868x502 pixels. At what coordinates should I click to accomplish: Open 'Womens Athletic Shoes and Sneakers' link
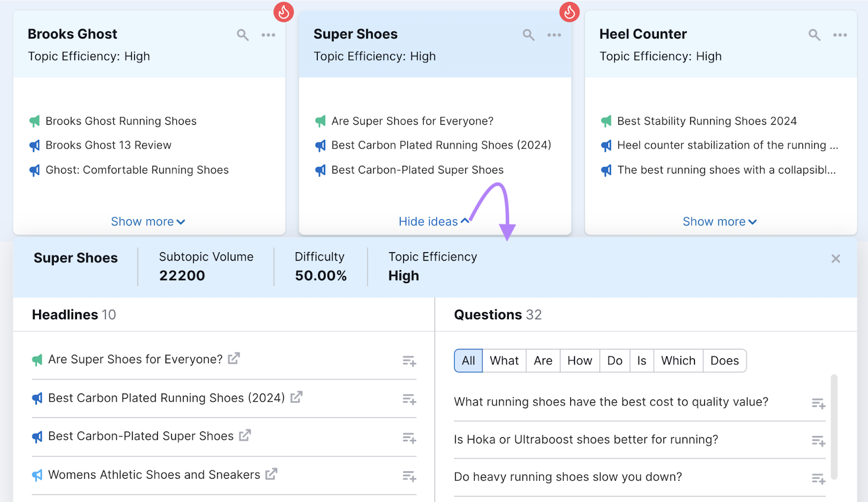coord(272,474)
